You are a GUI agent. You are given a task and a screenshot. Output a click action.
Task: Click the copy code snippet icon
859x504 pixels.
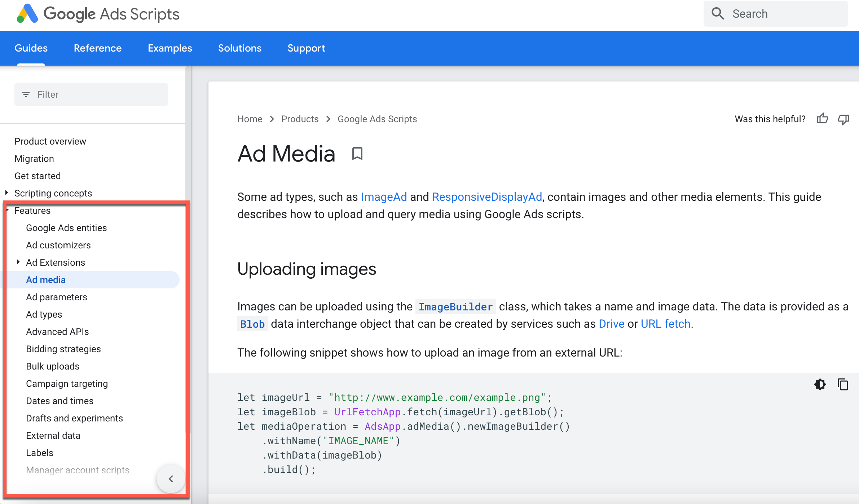tap(843, 385)
